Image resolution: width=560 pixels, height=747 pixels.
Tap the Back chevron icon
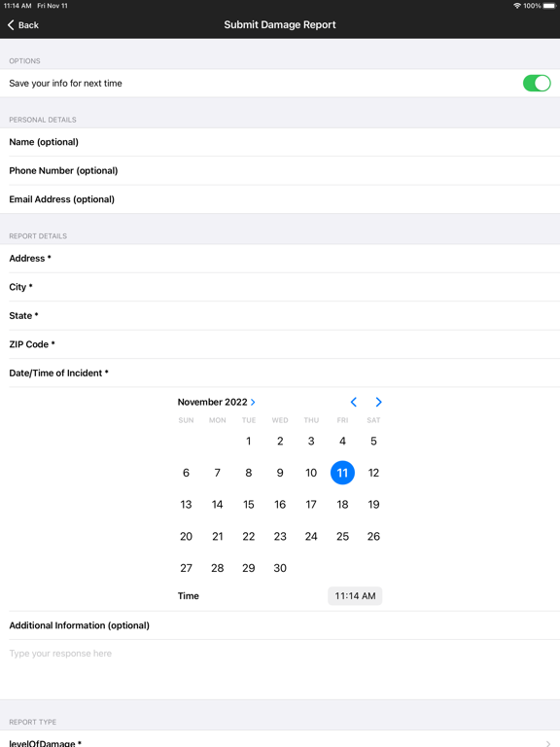(11, 24)
